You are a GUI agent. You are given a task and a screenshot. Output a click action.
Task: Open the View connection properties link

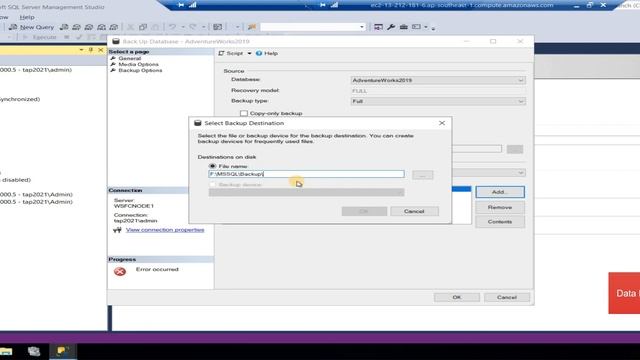tap(165, 230)
